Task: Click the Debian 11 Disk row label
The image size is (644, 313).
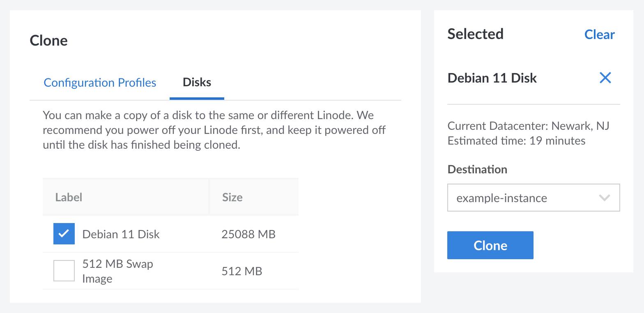Action: click(x=121, y=234)
